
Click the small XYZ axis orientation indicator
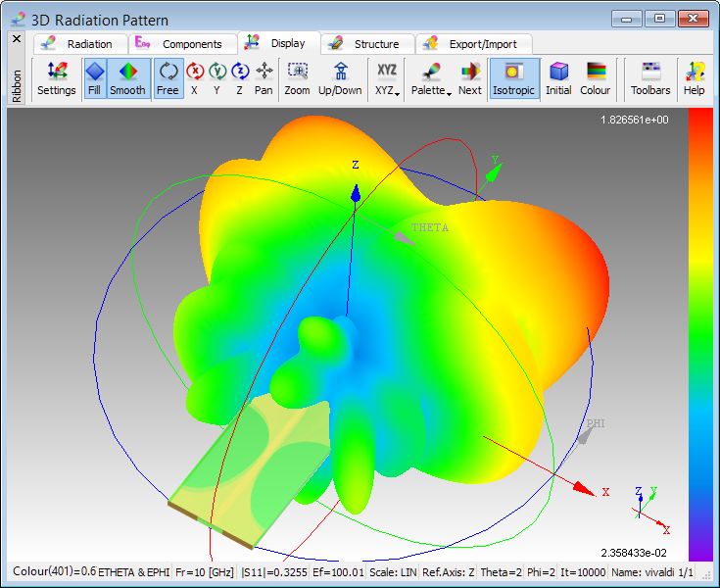point(651,510)
